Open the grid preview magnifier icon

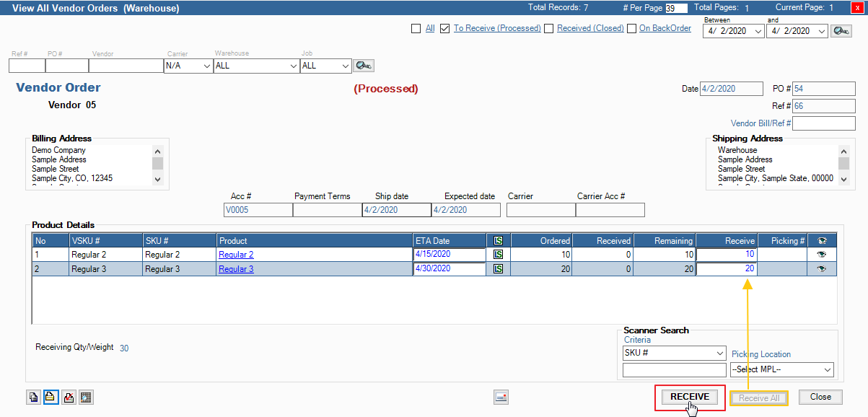pos(86,397)
